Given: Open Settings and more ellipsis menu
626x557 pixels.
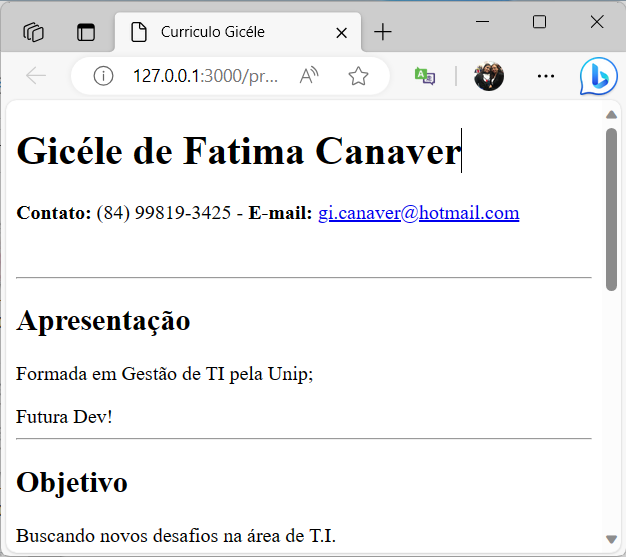Looking at the screenshot, I should (546, 76).
